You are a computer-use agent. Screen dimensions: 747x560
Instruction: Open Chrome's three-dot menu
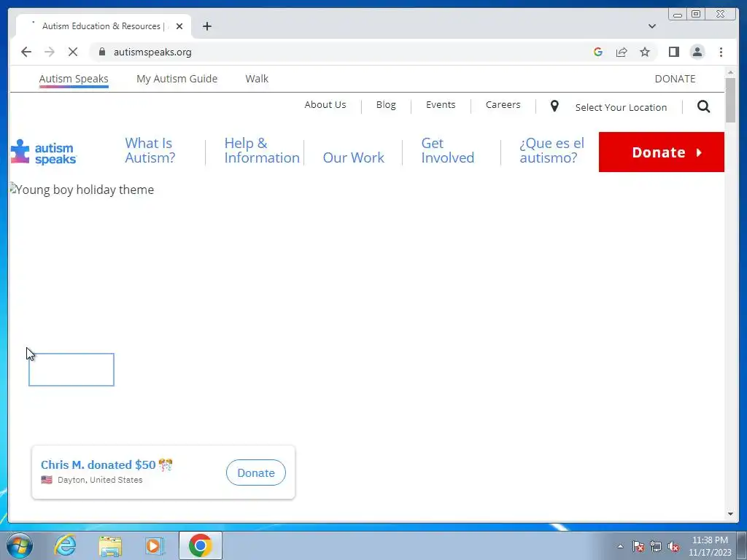(721, 52)
